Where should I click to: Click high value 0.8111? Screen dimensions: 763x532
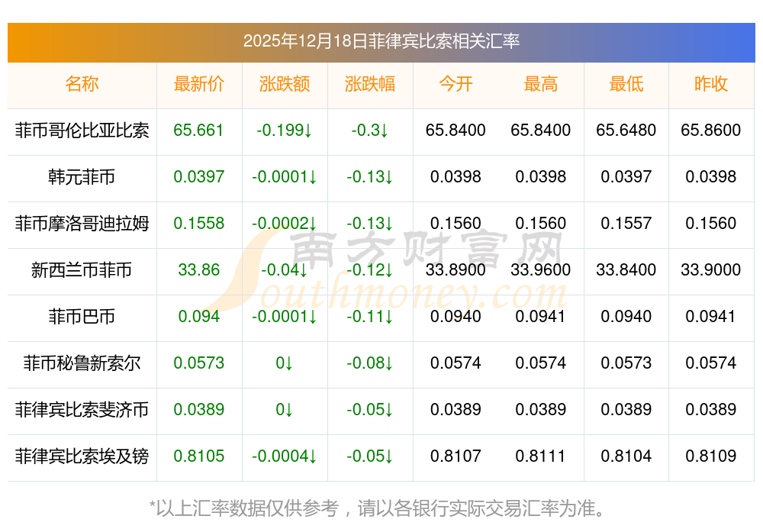pos(541,456)
